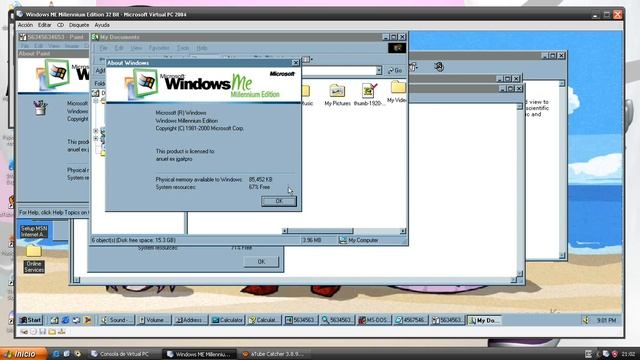Image resolution: width=640 pixels, height=360 pixels.
Task: Switch to Consola de Virtual PC on host taskbar
Action: click(x=124, y=354)
